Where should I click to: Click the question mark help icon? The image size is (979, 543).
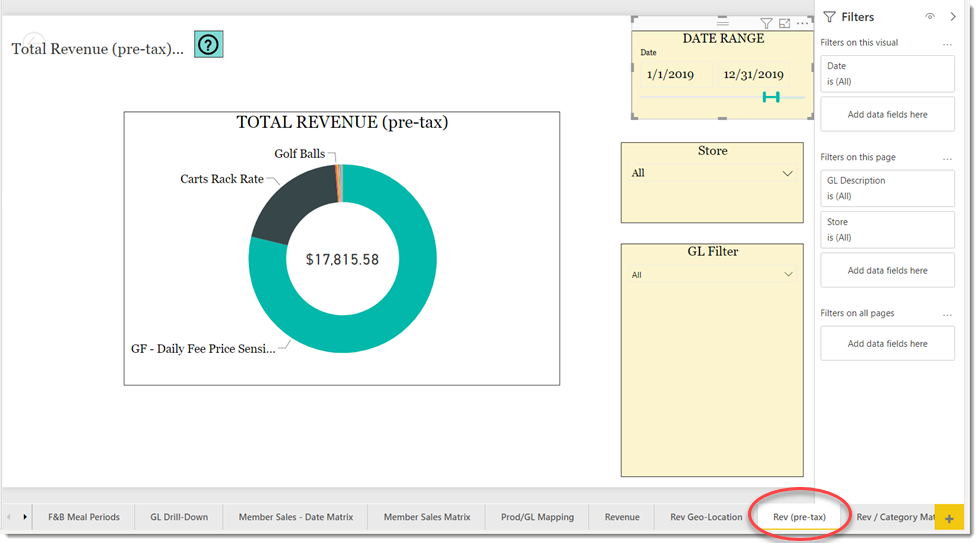point(209,44)
